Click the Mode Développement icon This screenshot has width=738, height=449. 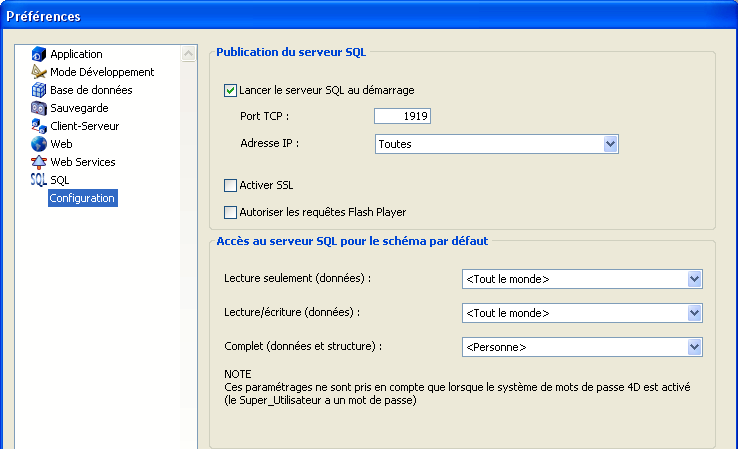39,72
